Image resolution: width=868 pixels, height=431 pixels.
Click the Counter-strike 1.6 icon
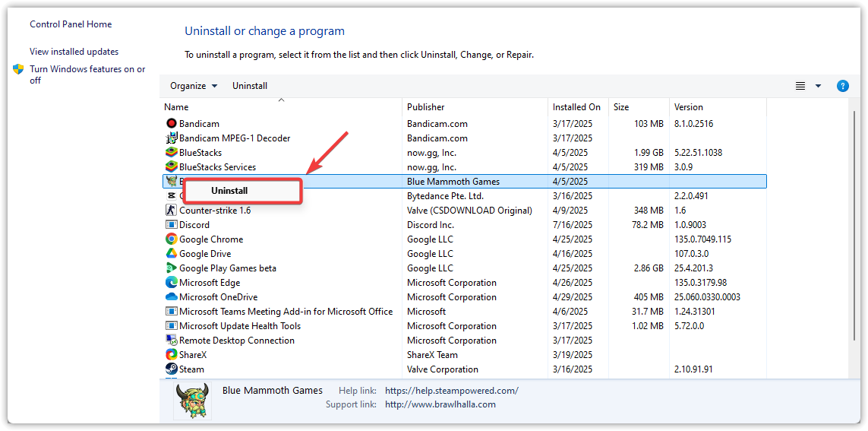pyautogui.click(x=171, y=210)
